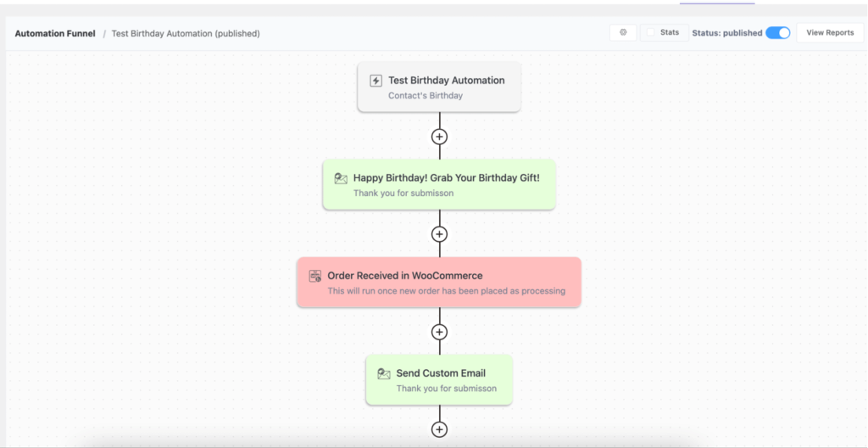
Task: Add step after Order Received in WooCommerce
Action: pos(439,332)
